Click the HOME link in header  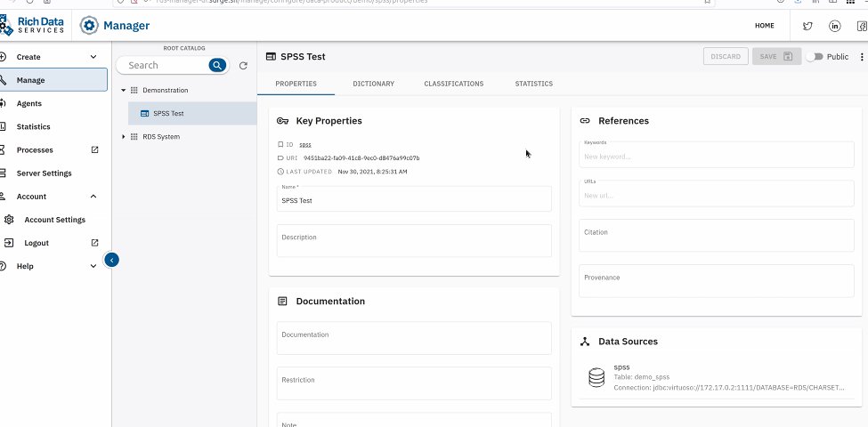pos(765,26)
